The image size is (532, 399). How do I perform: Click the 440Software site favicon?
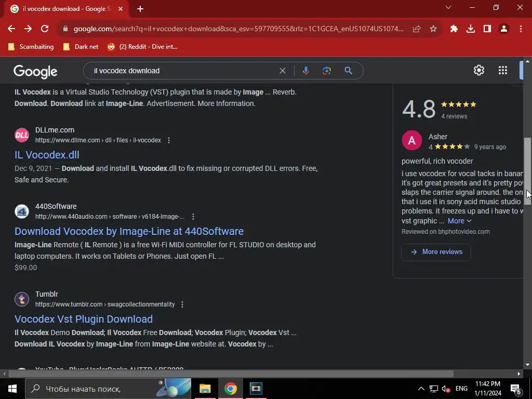[22, 211]
